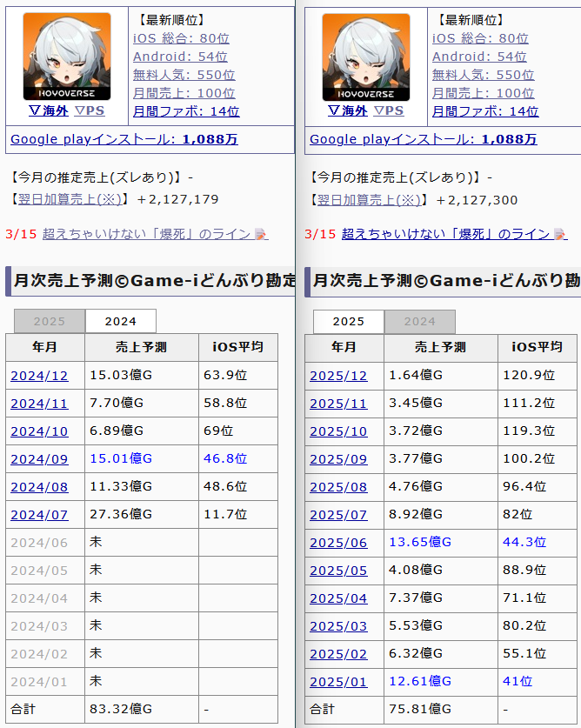Click the +2,127,300 value in right panel

477,201
